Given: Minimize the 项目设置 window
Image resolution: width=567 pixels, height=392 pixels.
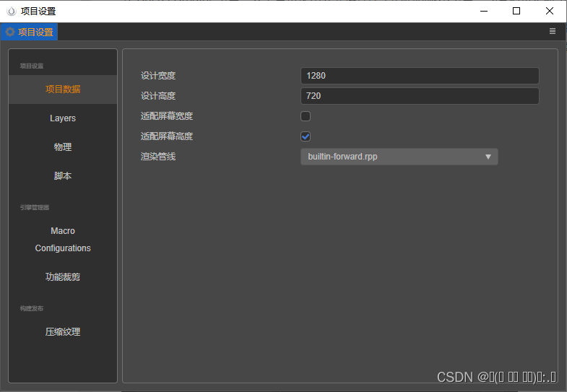Looking at the screenshot, I should [484, 12].
